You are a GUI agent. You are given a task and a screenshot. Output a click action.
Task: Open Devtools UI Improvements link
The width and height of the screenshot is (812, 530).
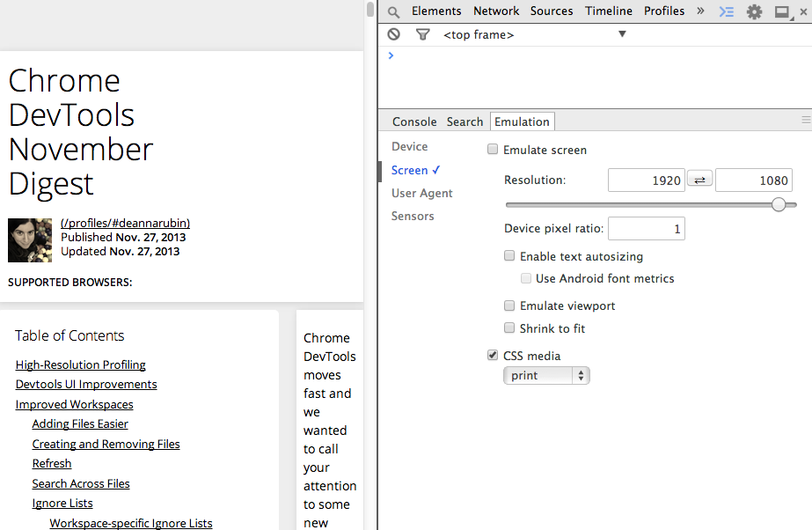pos(86,385)
